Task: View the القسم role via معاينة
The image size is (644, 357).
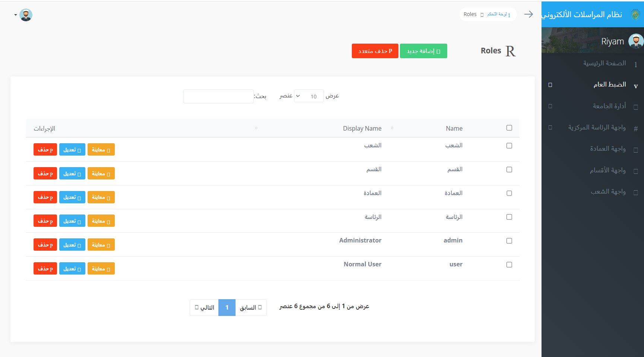Action: click(x=101, y=173)
